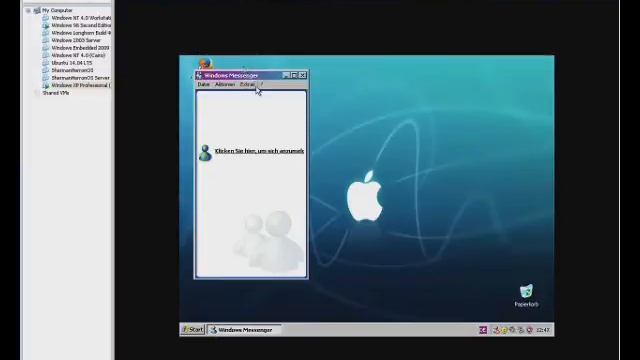Close the Windows Messenger window
This screenshot has height=360, width=640.
(x=302, y=76)
